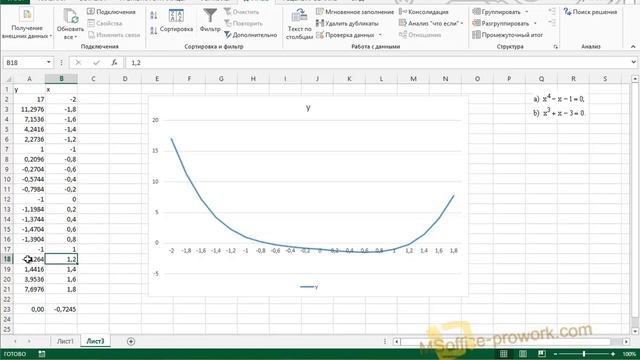Select column A header

29,79
